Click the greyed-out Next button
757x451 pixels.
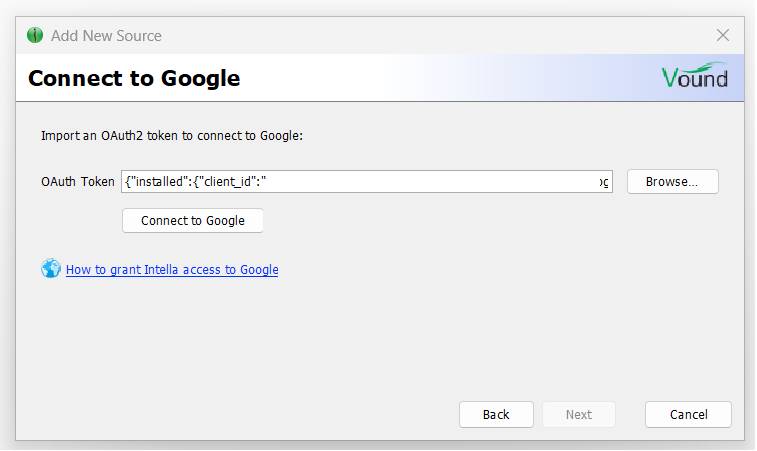[579, 414]
